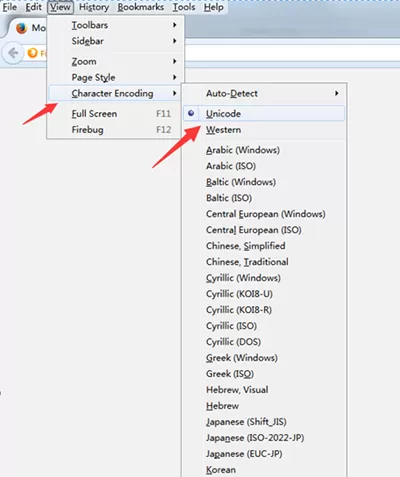The width and height of the screenshot is (400, 477).
Task: Open Firebug from View menu
Action: pyautogui.click(x=114, y=130)
